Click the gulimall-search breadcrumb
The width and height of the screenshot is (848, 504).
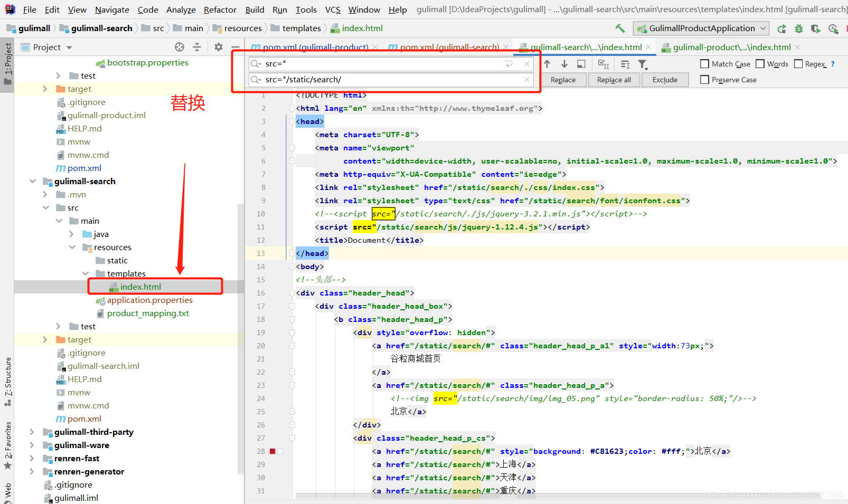click(102, 28)
